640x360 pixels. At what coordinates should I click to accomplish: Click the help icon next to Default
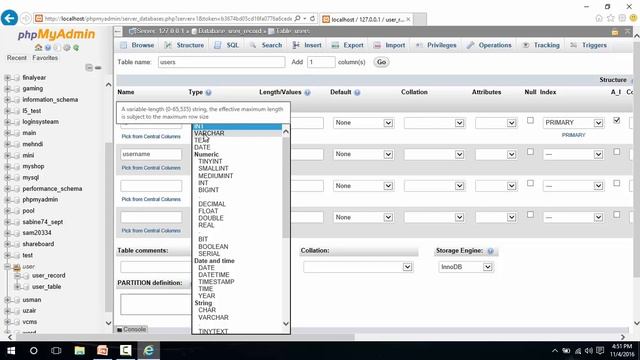point(357,93)
